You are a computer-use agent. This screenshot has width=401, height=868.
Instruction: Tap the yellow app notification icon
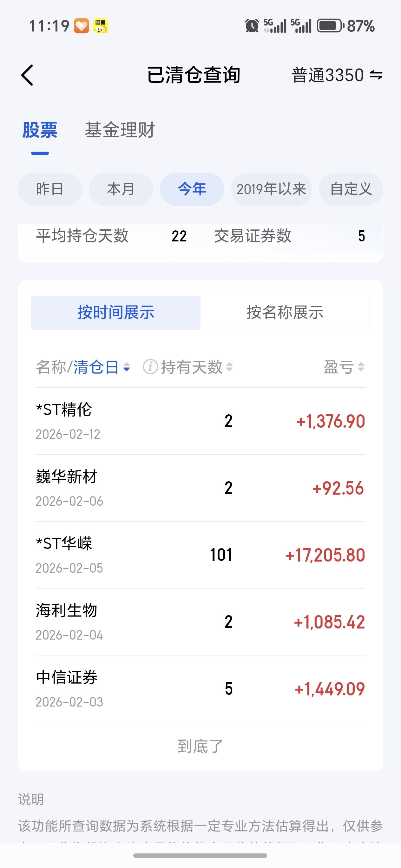(x=101, y=26)
